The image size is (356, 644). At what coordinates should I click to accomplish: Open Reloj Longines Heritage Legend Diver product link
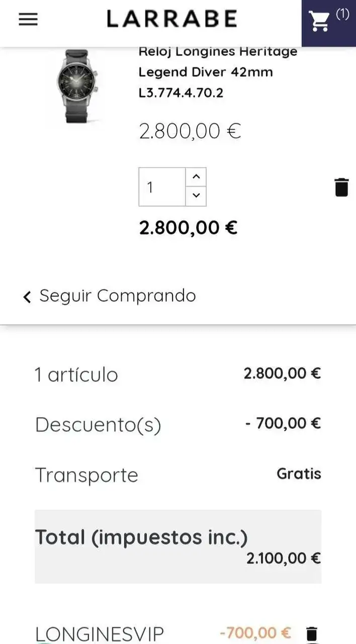(218, 71)
